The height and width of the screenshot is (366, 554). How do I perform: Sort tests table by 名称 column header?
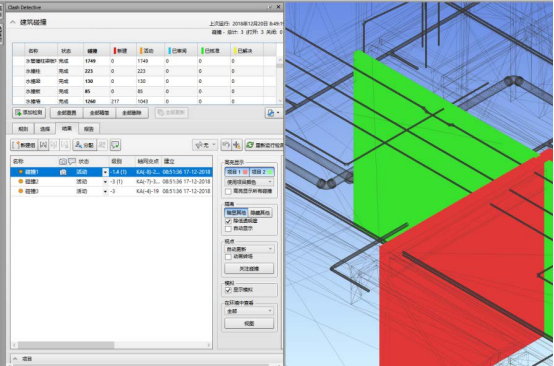(x=41, y=51)
